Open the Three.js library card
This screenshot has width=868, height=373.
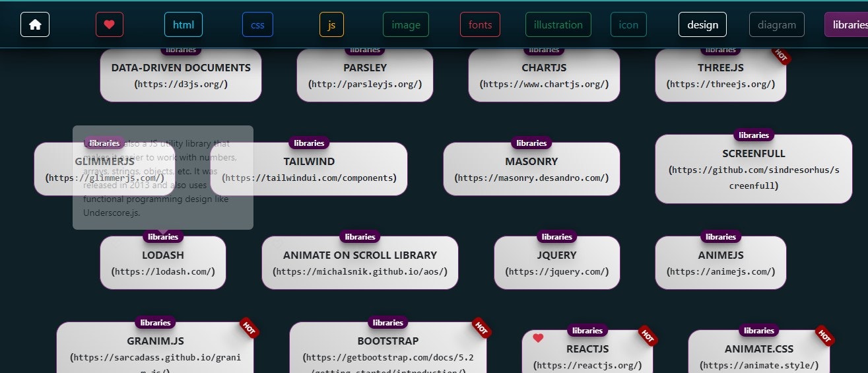[x=721, y=75]
